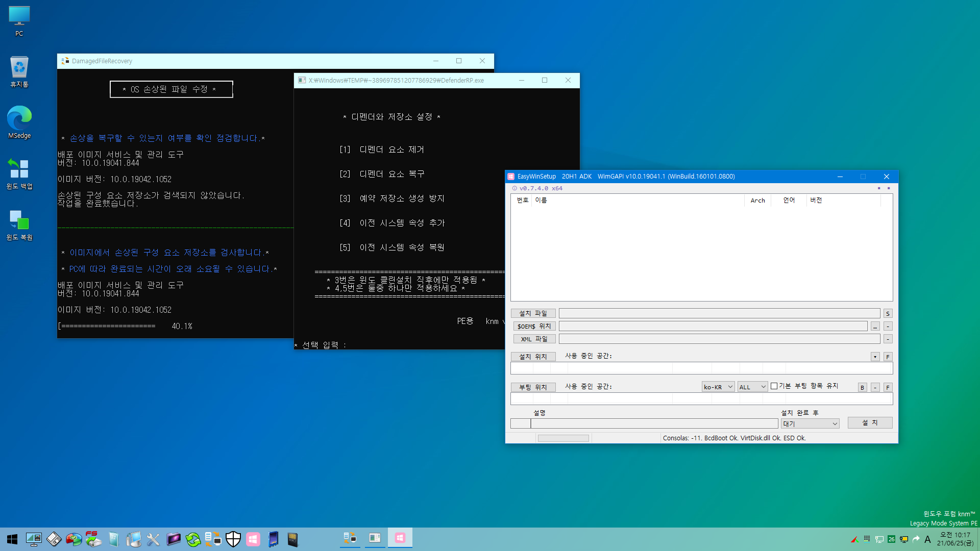Launch the partition pie-chart tool icon
This screenshot has height=551, width=980.
pos(73,539)
